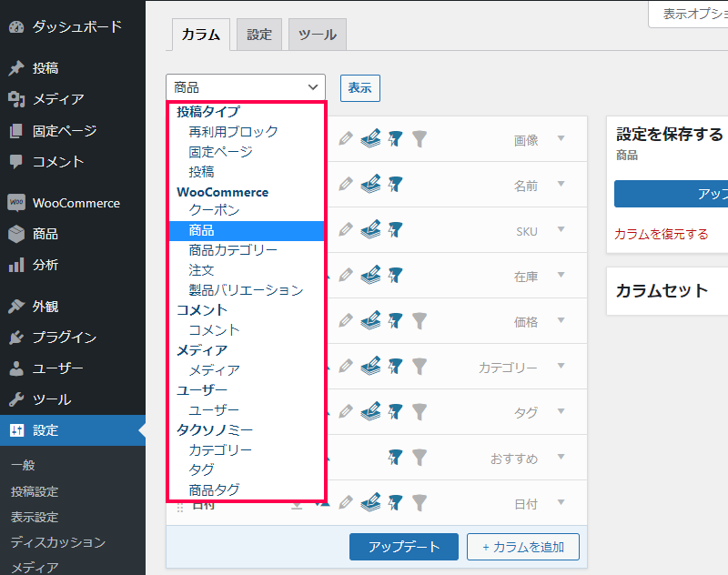The height and width of the screenshot is (575, 728).
Task: Toggle bulk edit icon for タグ column
Action: pos(370,411)
